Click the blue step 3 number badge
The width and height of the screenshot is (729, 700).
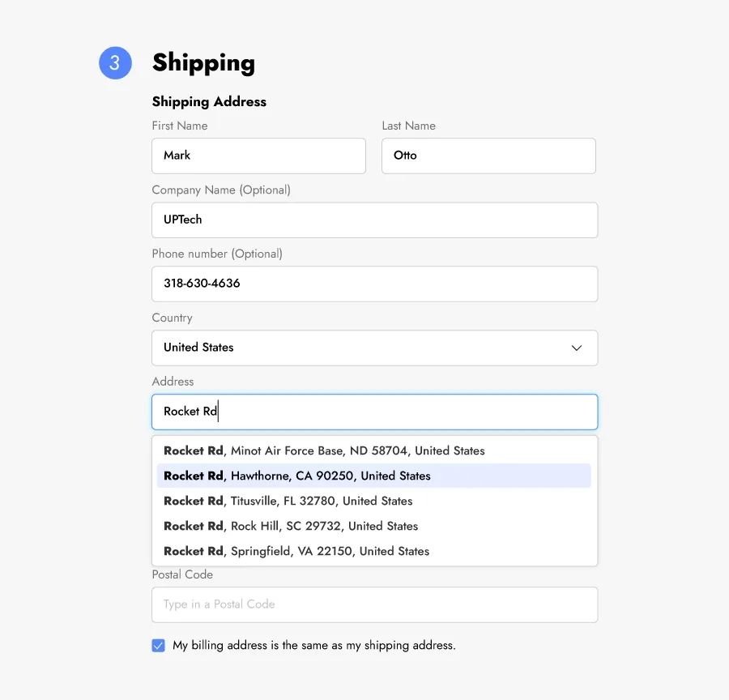click(115, 63)
